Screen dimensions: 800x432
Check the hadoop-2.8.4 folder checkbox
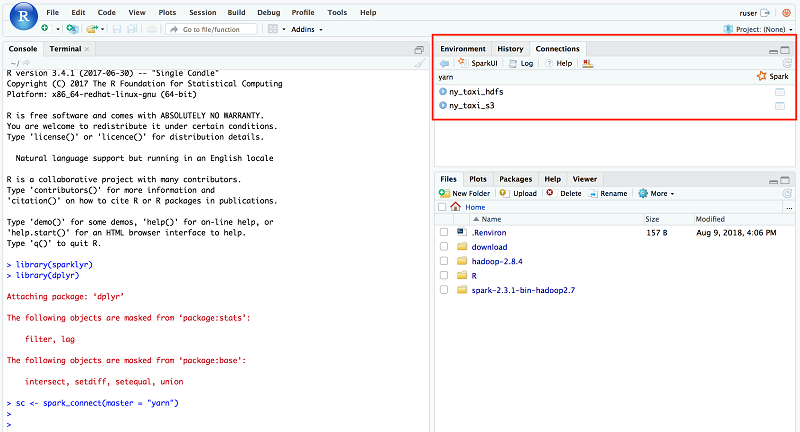444,261
